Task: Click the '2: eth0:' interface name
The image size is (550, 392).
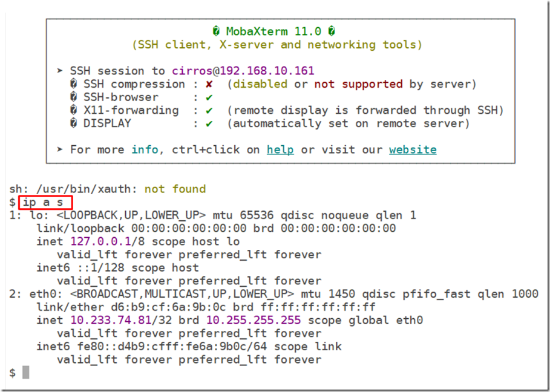Action: pos(36,294)
